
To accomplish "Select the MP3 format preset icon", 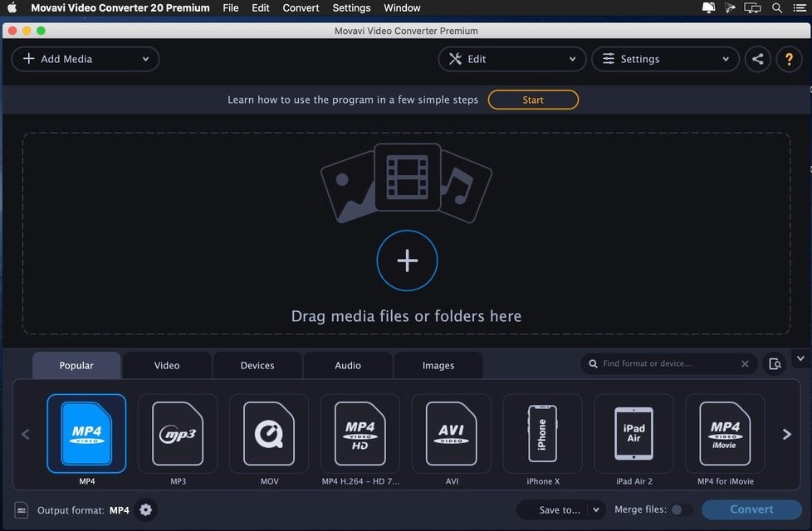I will [x=178, y=433].
